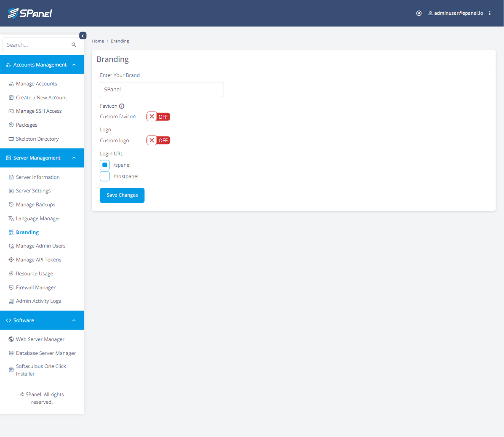Image resolution: width=504 pixels, height=437 pixels.
Task: Open the compass icon in the top bar
Action: [x=419, y=13]
